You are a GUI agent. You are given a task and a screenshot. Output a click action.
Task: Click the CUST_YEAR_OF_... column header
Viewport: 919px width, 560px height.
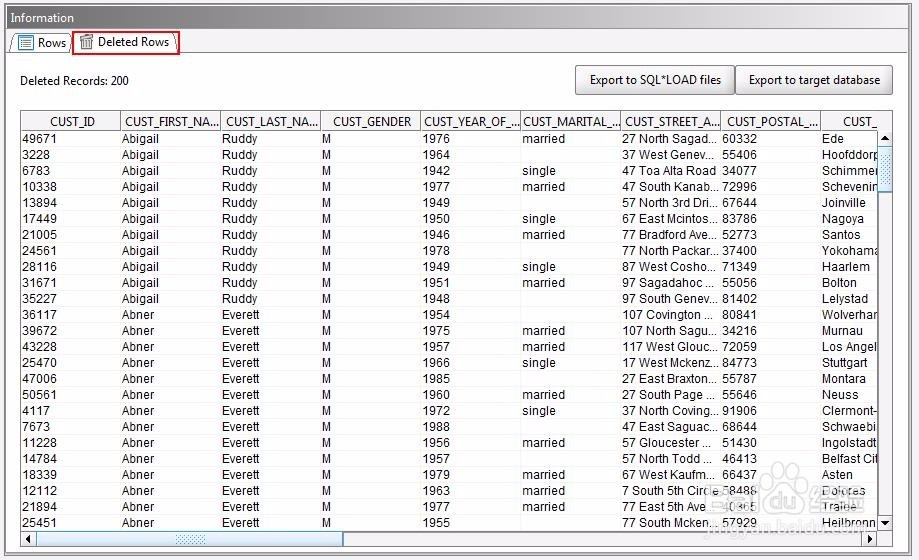pyautogui.click(x=471, y=121)
